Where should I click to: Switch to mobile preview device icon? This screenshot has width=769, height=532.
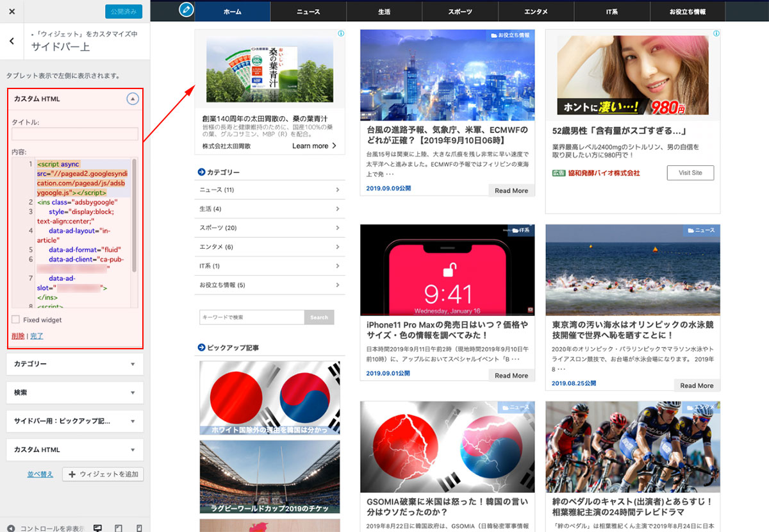coord(139,528)
